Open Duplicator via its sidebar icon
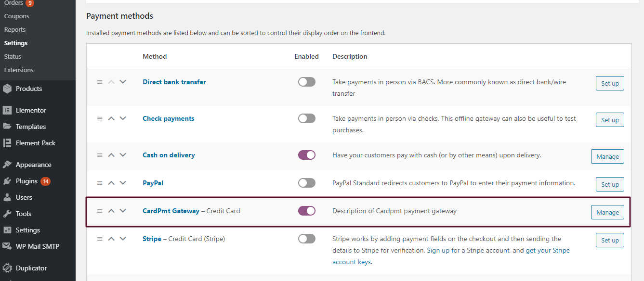 pyautogui.click(x=8, y=268)
